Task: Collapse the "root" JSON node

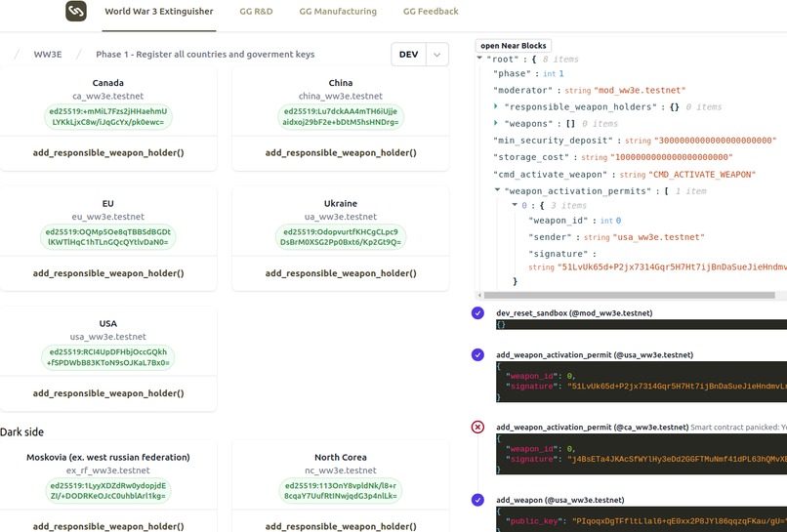Action: pyautogui.click(x=479, y=59)
